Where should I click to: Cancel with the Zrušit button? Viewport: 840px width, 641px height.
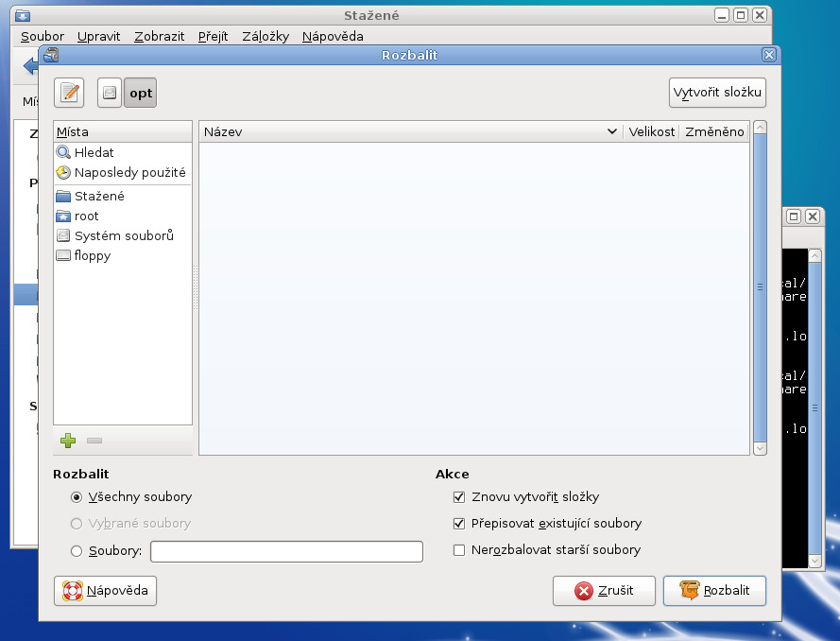point(604,591)
